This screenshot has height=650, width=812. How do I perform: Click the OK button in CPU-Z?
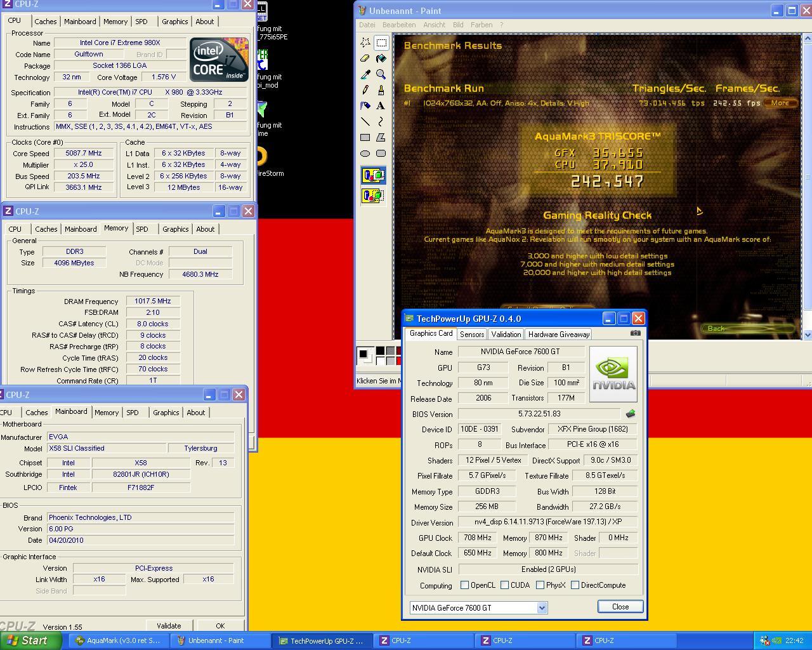pos(220,626)
